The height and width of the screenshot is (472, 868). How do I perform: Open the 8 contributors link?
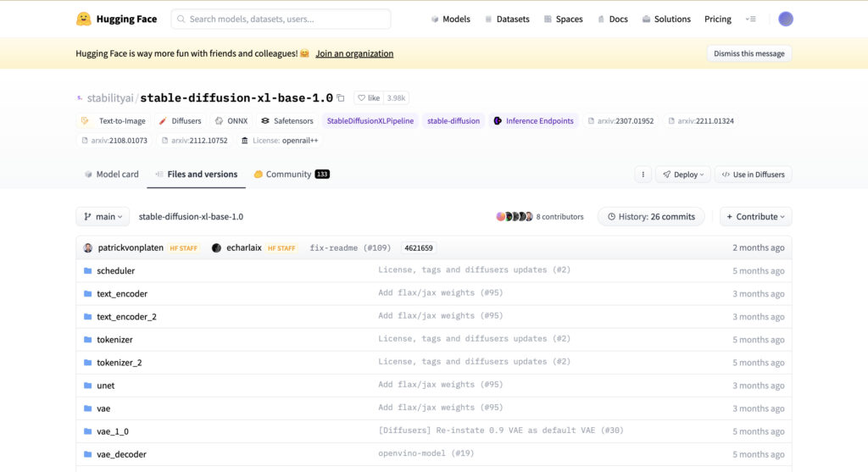[559, 217]
